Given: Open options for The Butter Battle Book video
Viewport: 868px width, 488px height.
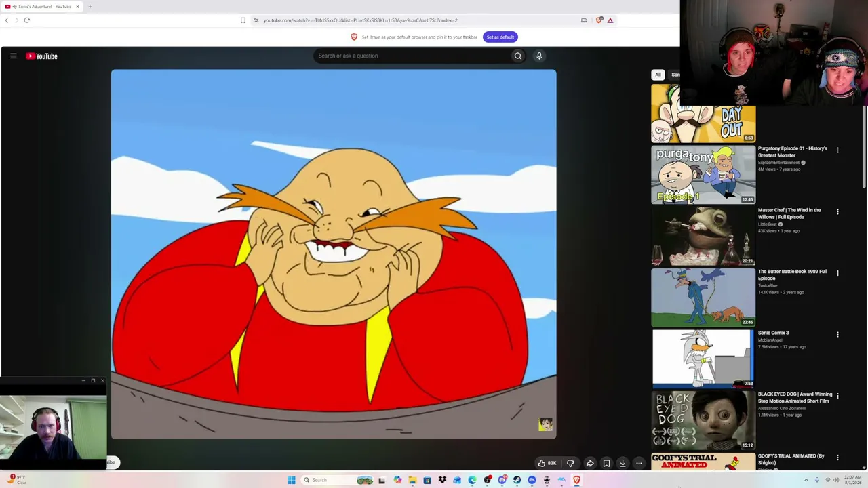Looking at the screenshot, I should click(x=837, y=273).
